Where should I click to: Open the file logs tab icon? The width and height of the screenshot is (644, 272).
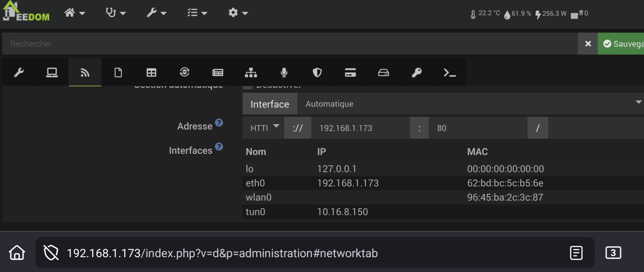point(118,73)
